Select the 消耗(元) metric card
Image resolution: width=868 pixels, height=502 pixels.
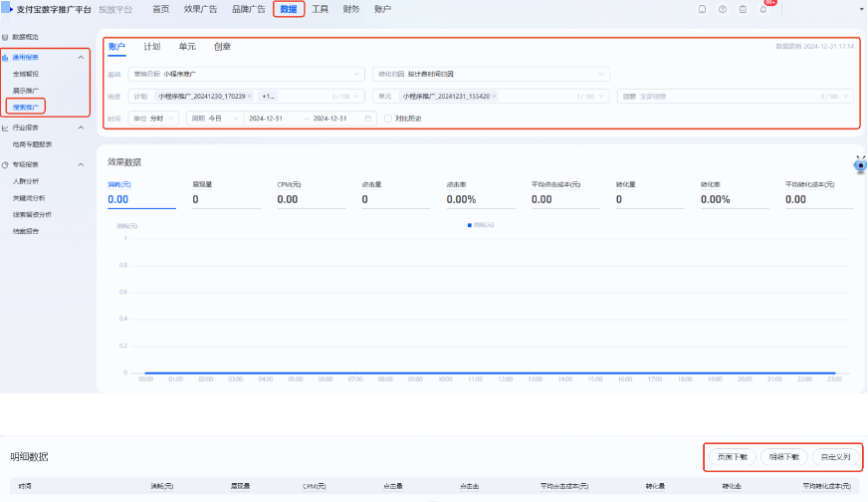(x=141, y=194)
